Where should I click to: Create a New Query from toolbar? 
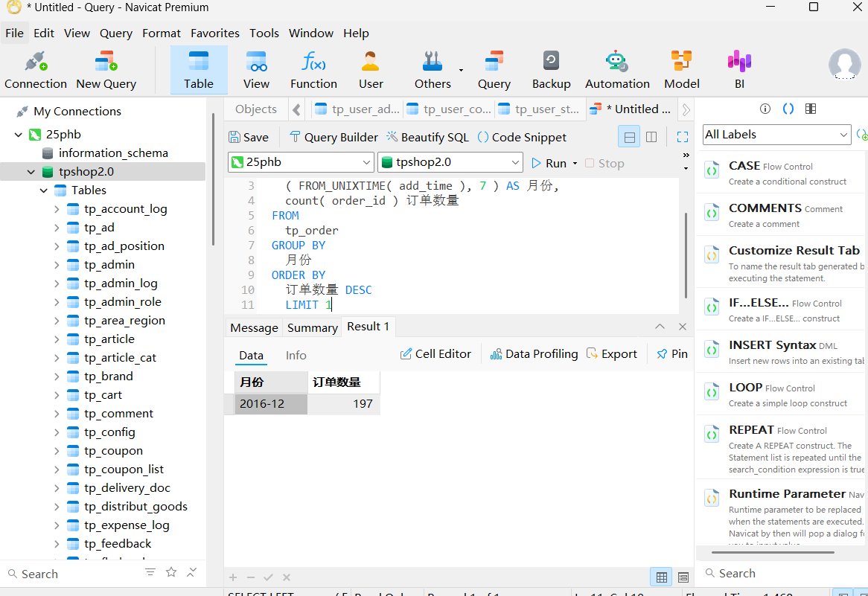pos(106,70)
